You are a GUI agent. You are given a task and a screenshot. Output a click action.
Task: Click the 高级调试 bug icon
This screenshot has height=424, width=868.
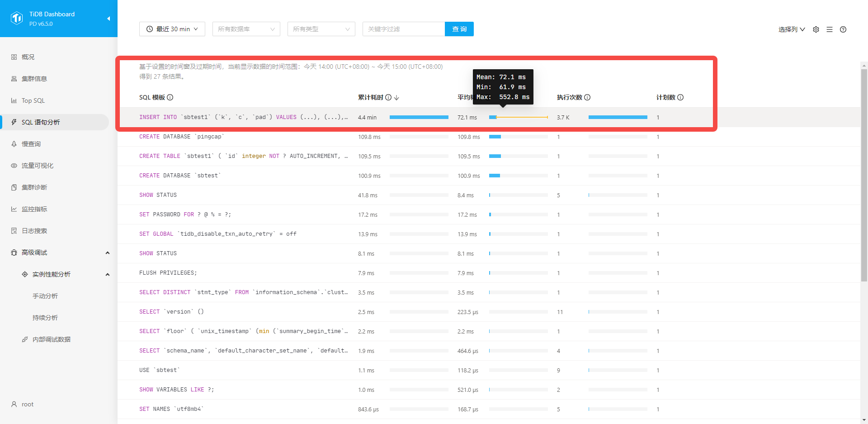[x=14, y=252]
